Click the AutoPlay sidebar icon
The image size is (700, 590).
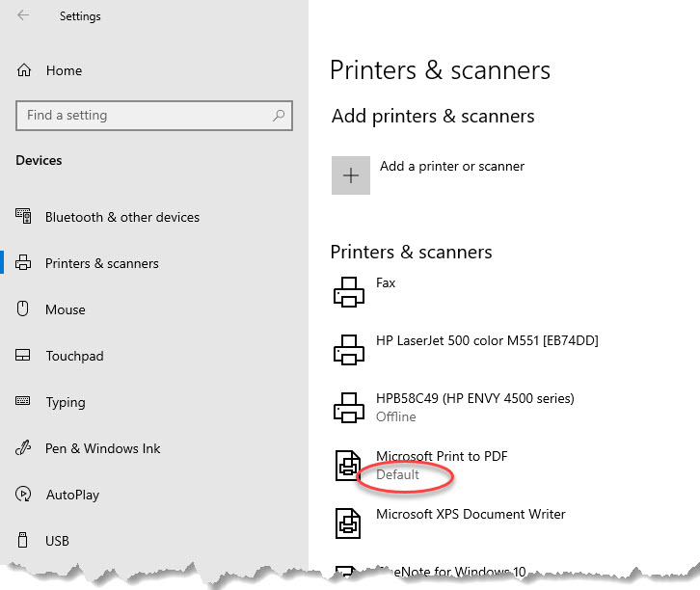click(23, 494)
